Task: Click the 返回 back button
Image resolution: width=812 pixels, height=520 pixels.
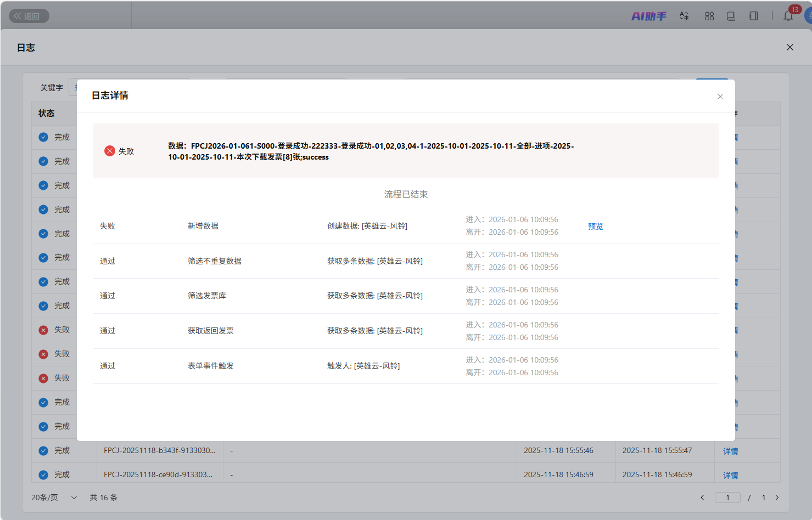Action: pyautogui.click(x=29, y=16)
